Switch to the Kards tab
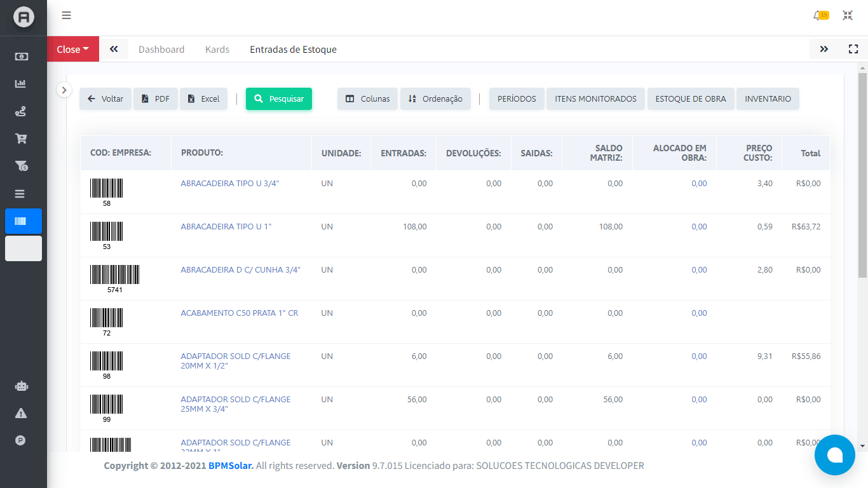 [217, 50]
